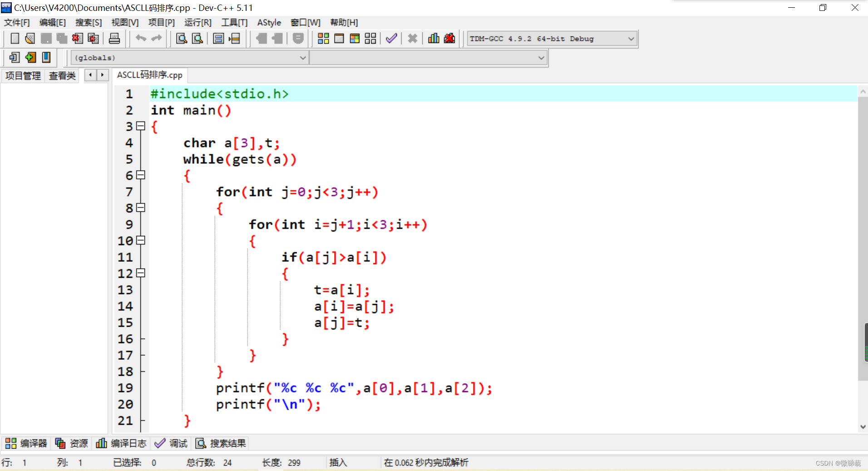Image resolution: width=868 pixels, height=471 pixels.
Task: Select the Undo arrow icon
Action: 140,38
